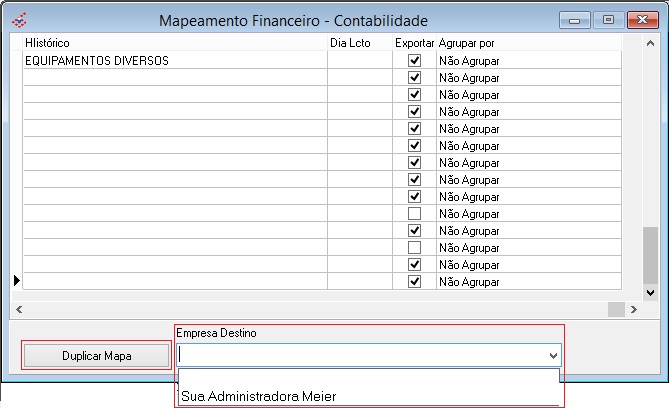The image size is (670, 408).
Task: Click the application logo in title bar
Action: click(19, 20)
